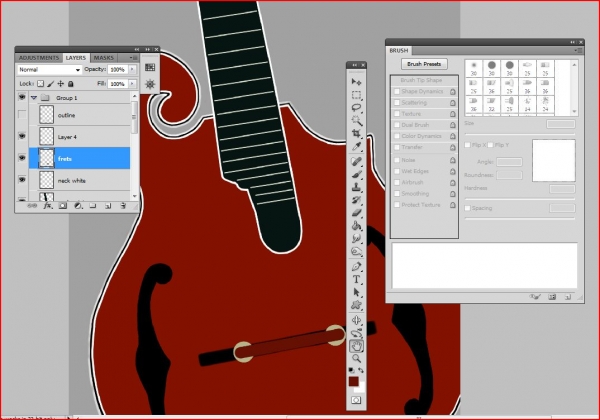This screenshot has width=600, height=420.
Task: Create a new layer in Layers panel
Action: point(108,206)
